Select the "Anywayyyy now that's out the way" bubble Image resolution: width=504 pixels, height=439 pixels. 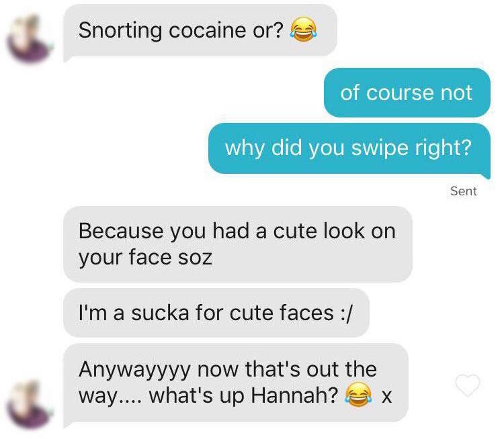(236, 383)
